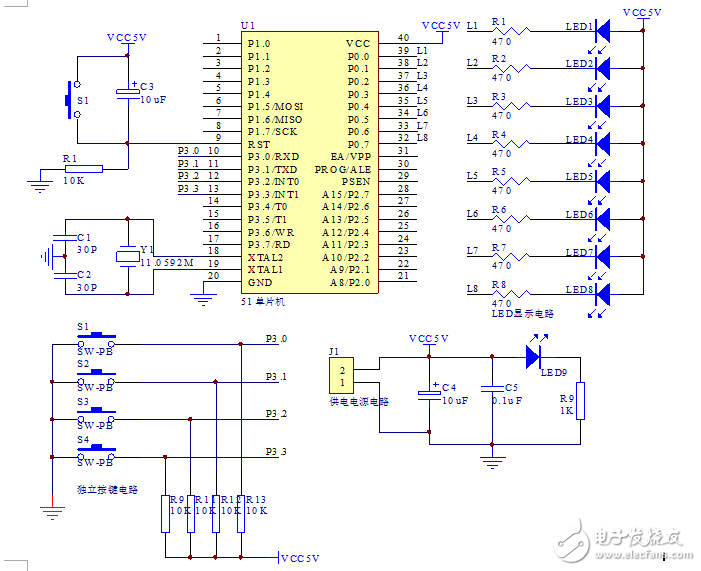Select the XTAL2 pin label
The image size is (701, 571).
(x=265, y=257)
